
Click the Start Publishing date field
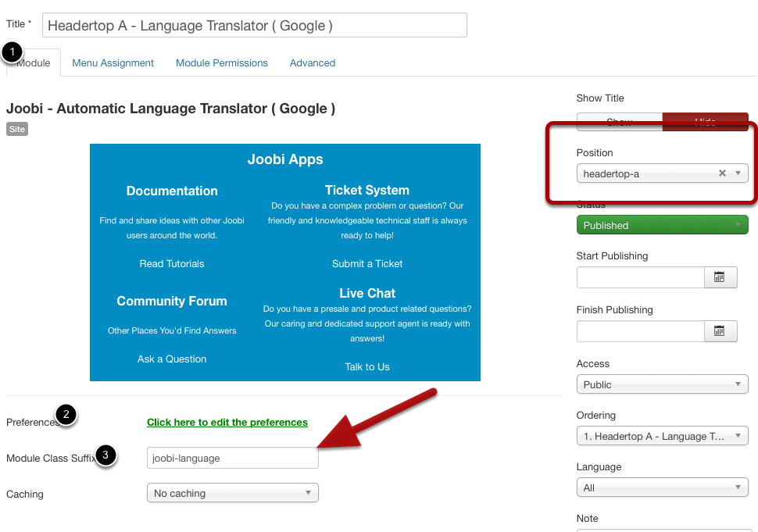click(x=641, y=277)
